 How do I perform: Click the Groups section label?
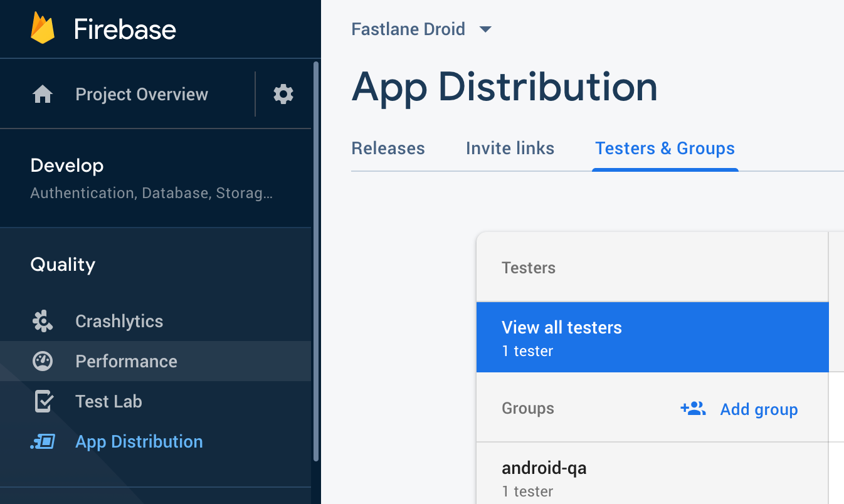528,408
